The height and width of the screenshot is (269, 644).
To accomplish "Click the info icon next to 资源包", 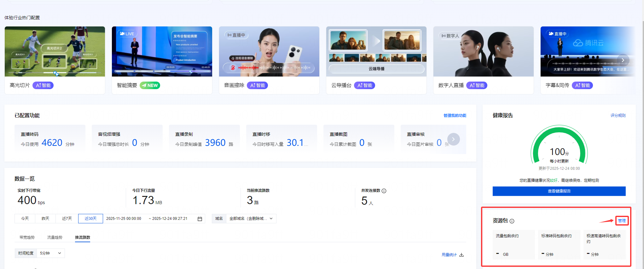I will coord(512,221).
